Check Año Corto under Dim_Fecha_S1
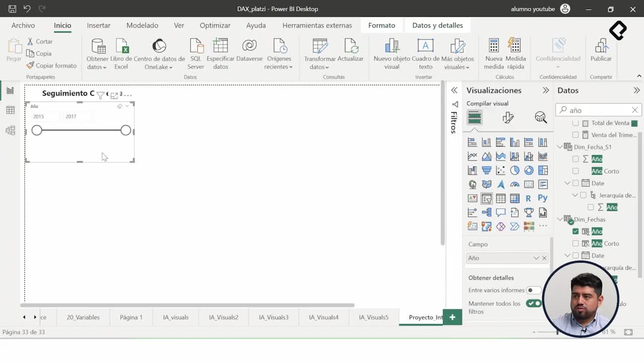This screenshot has height=362, width=644. pos(576,171)
